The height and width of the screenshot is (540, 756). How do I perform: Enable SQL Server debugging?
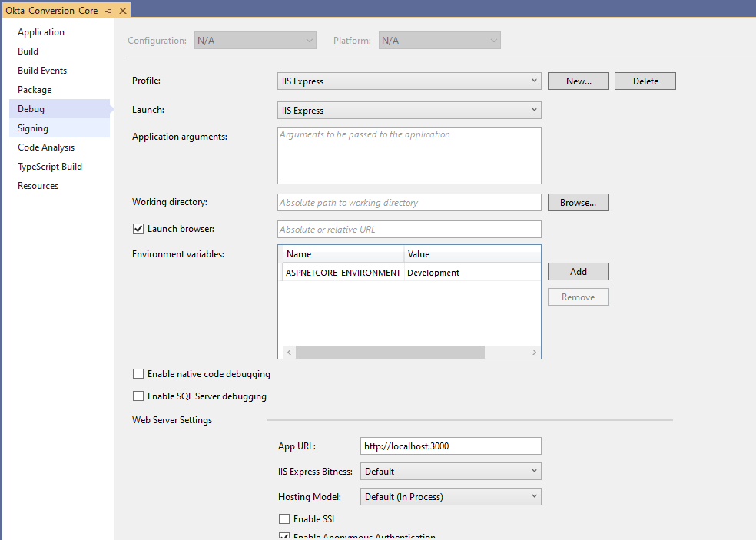tap(138, 396)
